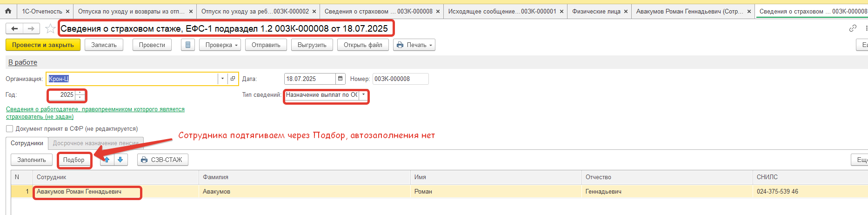This screenshot has width=868, height=215.
Task: Expand the Тип сведений dropdown
Action: (x=363, y=94)
